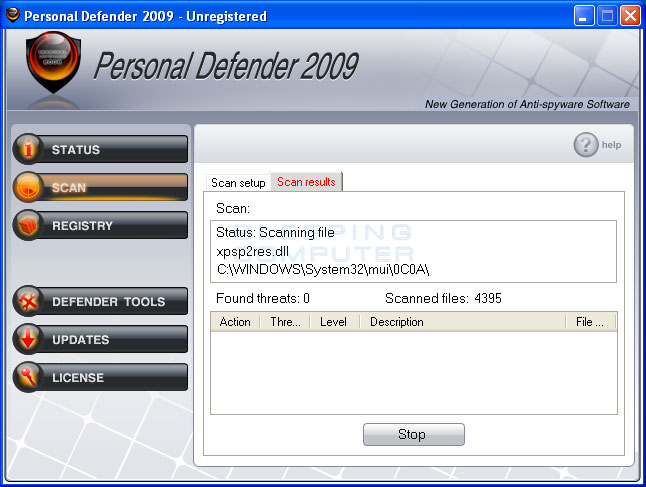The height and width of the screenshot is (487, 646).
Task: Sort by the File ... column header
Action: [590, 322]
